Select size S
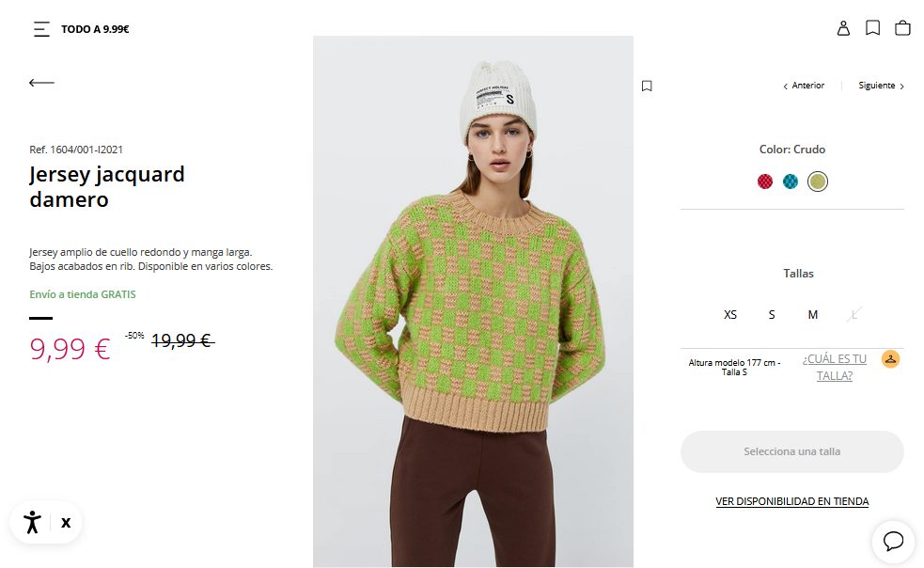This screenshot has height=568, width=924. pyautogui.click(x=772, y=315)
